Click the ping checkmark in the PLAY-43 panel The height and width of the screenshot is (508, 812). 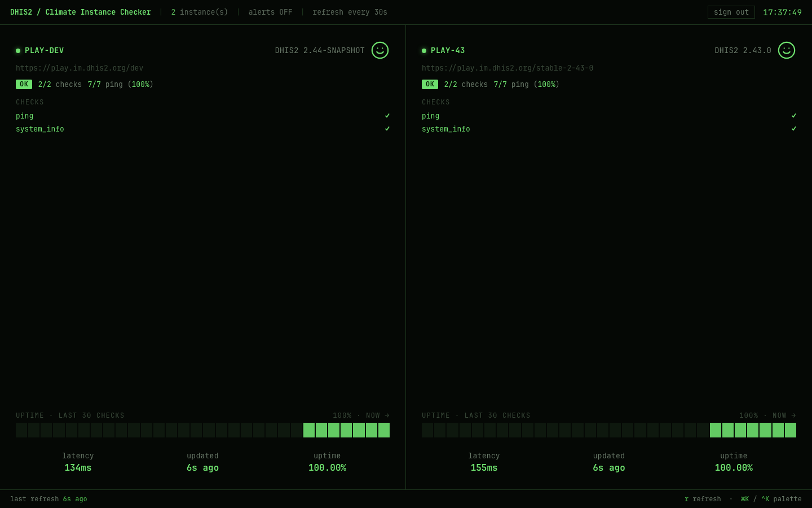point(794,116)
